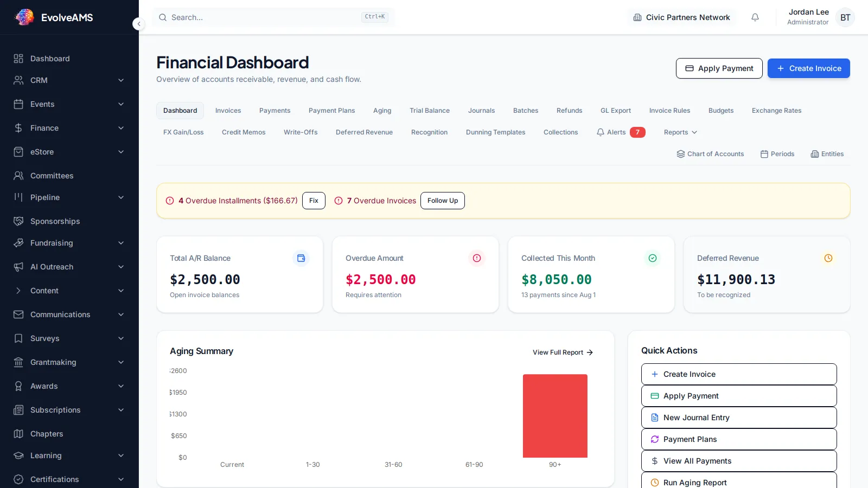Click the Entities building icon
Screen dimensions: 868x488
pyautogui.click(x=815, y=154)
